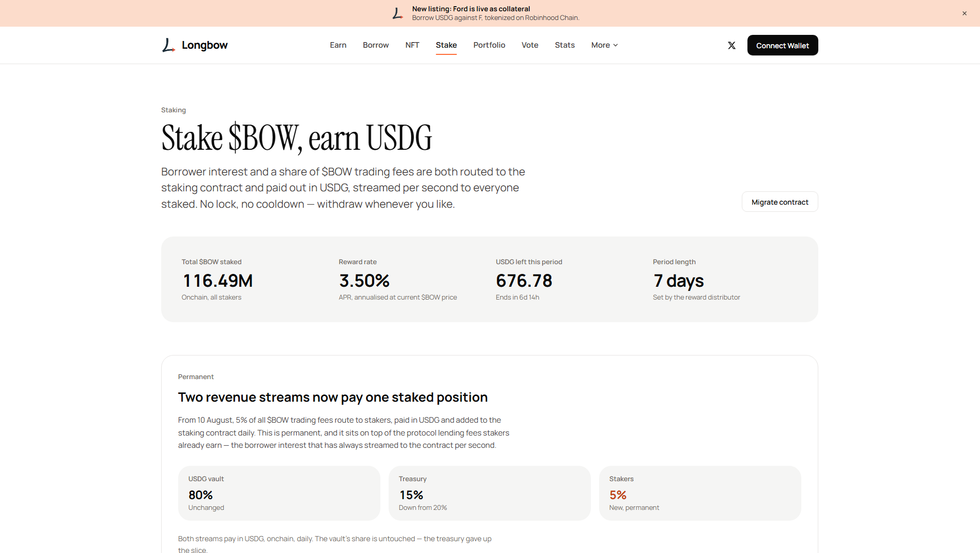Click the 'New listing: Ford is live' headline
The height and width of the screenshot is (553, 980).
(471, 9)
